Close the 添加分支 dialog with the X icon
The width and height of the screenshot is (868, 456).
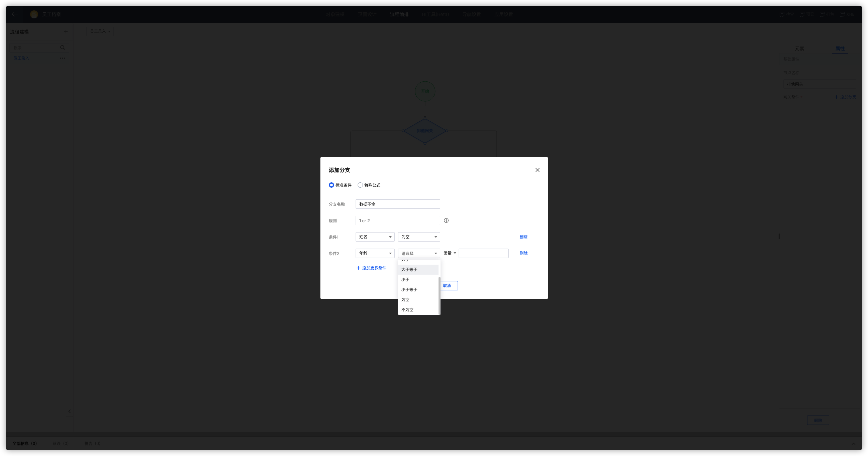(537, 170)
